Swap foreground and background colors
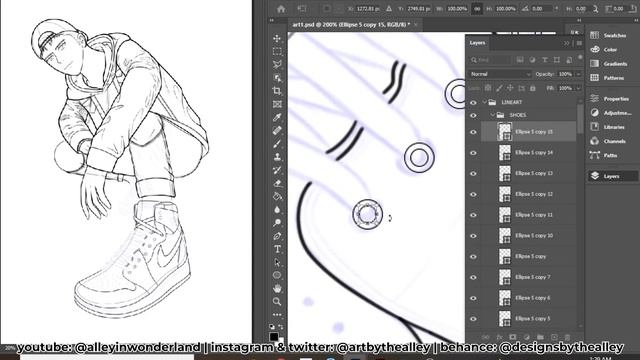 (281, 327)
